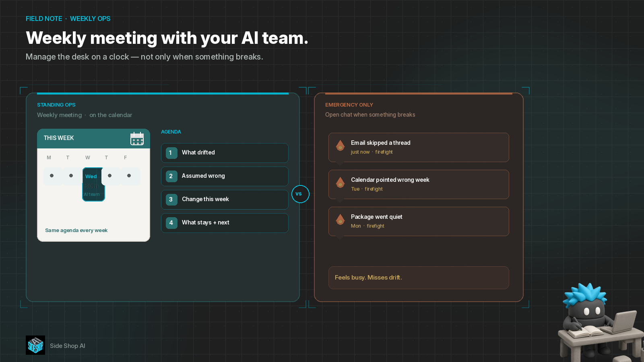
Task: Click the flame icon beside Package went quiet
Action: 340,219
